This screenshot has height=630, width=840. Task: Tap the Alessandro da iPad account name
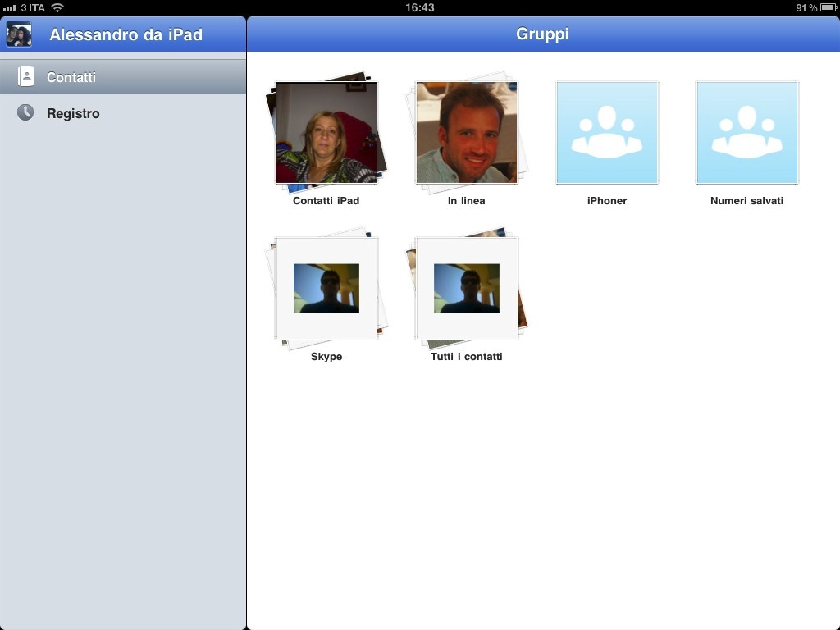(126, 34)
